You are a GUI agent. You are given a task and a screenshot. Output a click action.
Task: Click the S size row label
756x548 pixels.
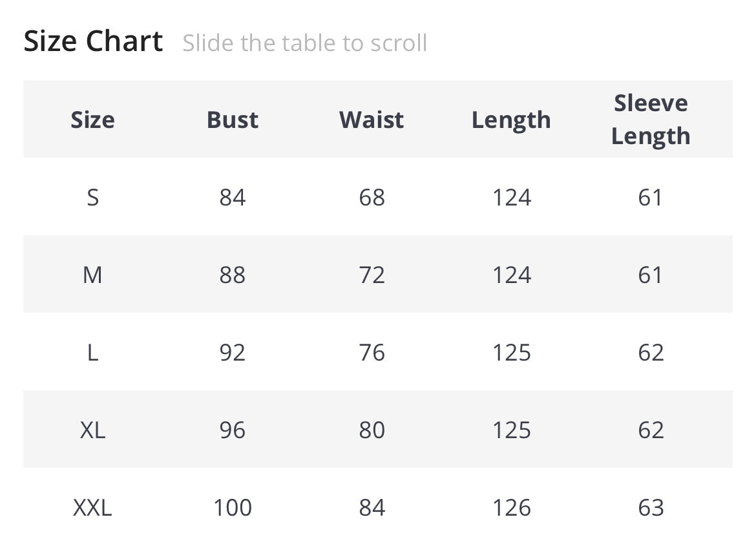(x=92, y=197)
